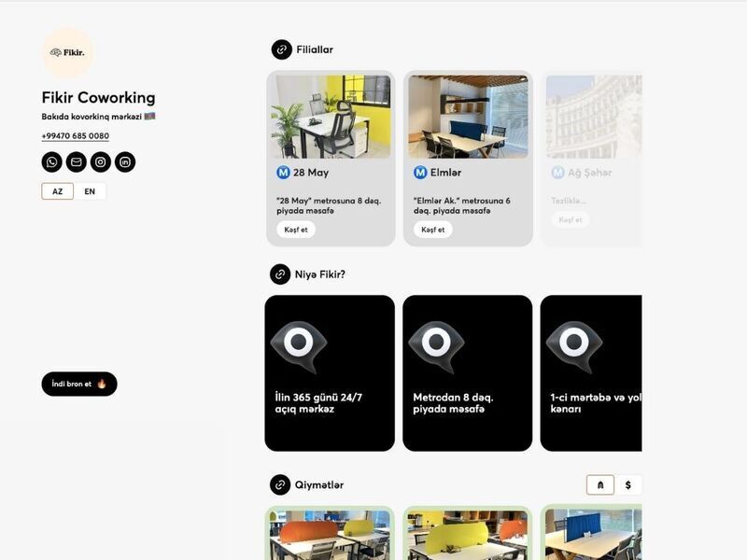The height and width of the screenshot is (560, 747).
Task: Click the İndi bron et button
Action: pyautogui.click(x=79, y=384)
